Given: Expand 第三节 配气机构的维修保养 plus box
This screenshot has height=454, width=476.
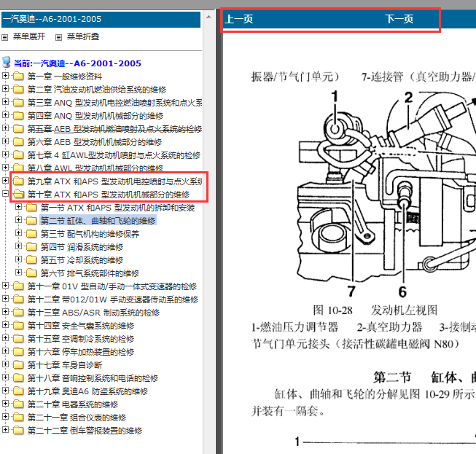Looking at the screenshot, I should [x=18, y=233].
